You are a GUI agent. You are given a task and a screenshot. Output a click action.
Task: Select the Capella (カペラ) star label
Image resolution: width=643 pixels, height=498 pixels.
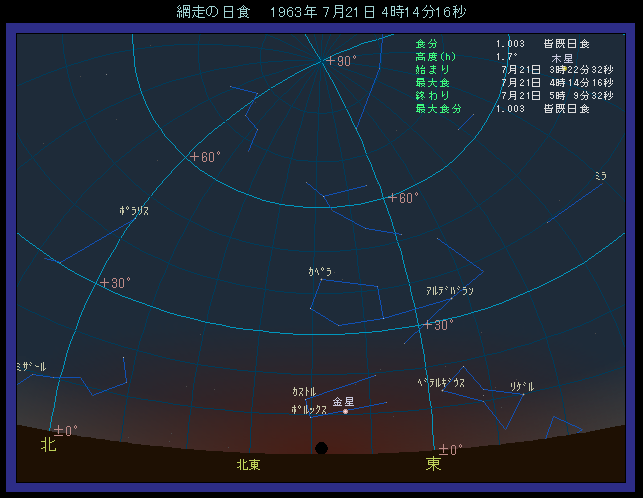320,272
